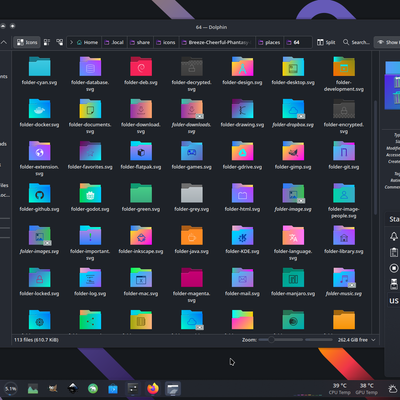The image size is (400, 400).
Task: Select folder-gimp.svg
Action: pos(293,155)
